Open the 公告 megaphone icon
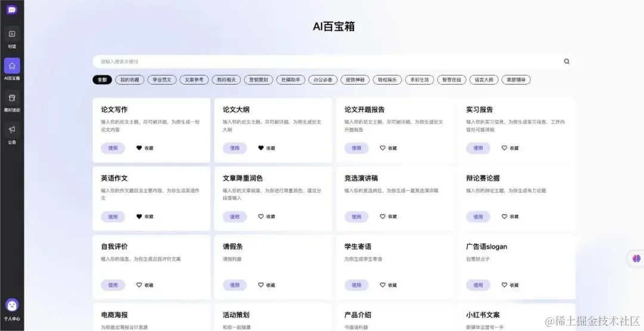The width and height of the screenshot is (644, 331). [x=12, y=130]
